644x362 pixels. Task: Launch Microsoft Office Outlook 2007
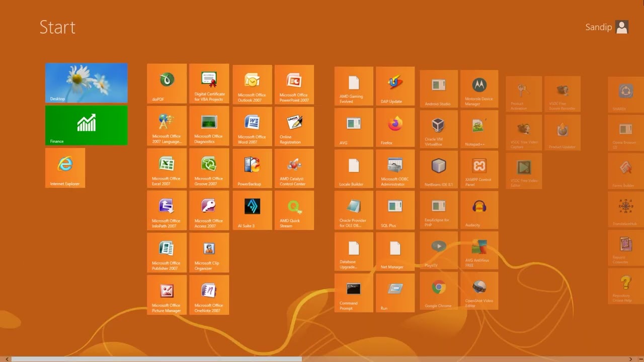[x=253, y=84]
